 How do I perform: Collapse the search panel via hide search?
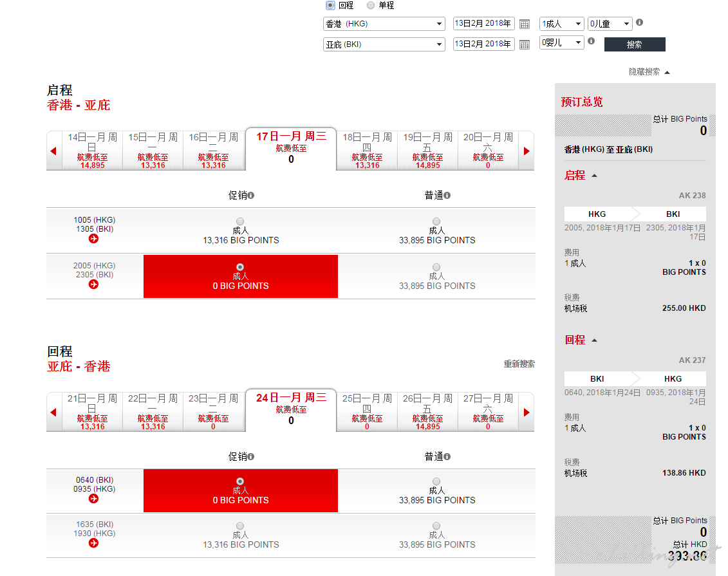(x=649, y=72)
